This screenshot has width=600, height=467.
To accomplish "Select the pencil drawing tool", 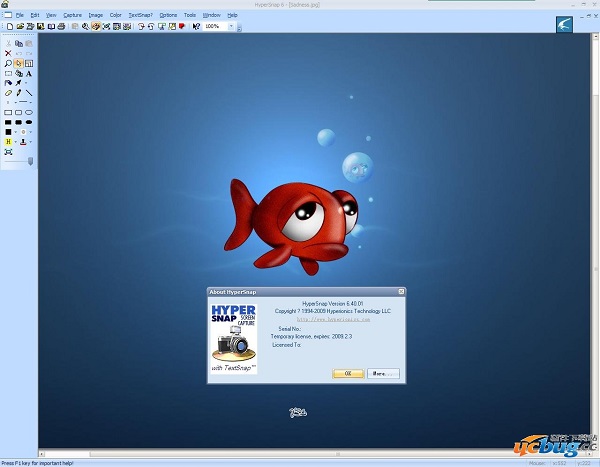I will coord(18,93).
